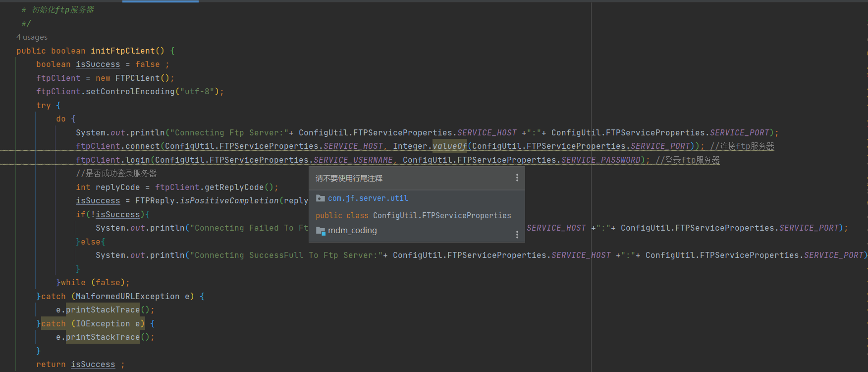The height and width of the screenshot is (372, 868).
Task: Click the '}while (false);' statement
Action: pyautogui.click(x=93, y=283)
